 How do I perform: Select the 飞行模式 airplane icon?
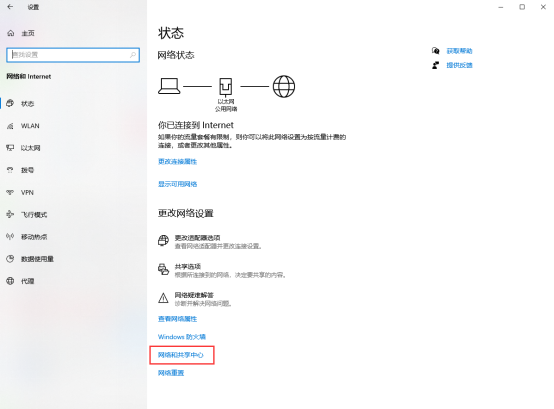tap(10, 214)
